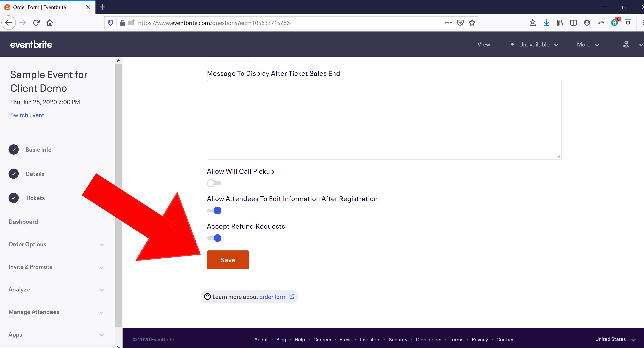
Task: Click the Save button
Action: 228,260
